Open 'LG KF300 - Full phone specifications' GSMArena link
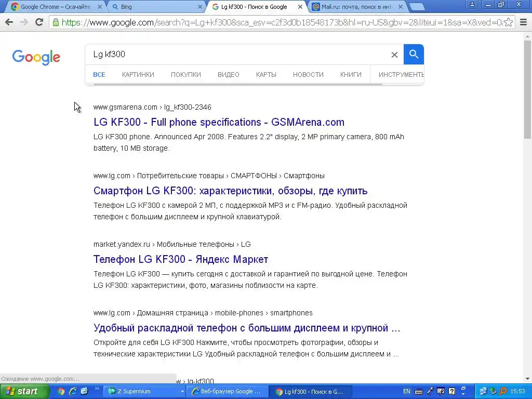This screenshot has width=532, height=399. click(219, 122)
